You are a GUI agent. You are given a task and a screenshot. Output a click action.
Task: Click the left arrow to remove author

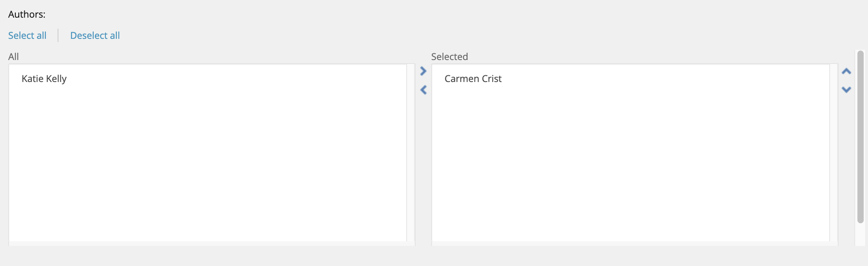(x=423, y=90)
